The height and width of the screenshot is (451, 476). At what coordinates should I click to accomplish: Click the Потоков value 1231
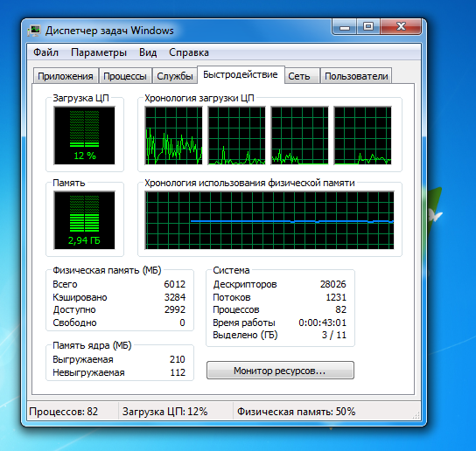(336, 297)
